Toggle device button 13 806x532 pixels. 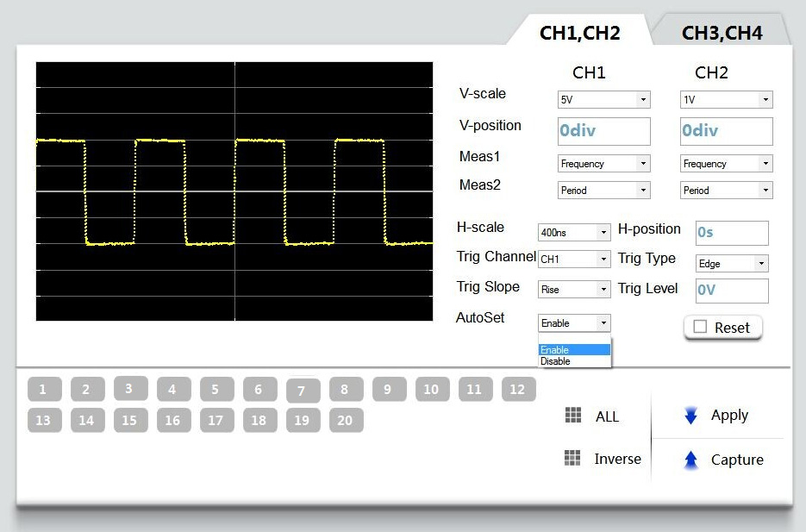click(x=44, y=420)
